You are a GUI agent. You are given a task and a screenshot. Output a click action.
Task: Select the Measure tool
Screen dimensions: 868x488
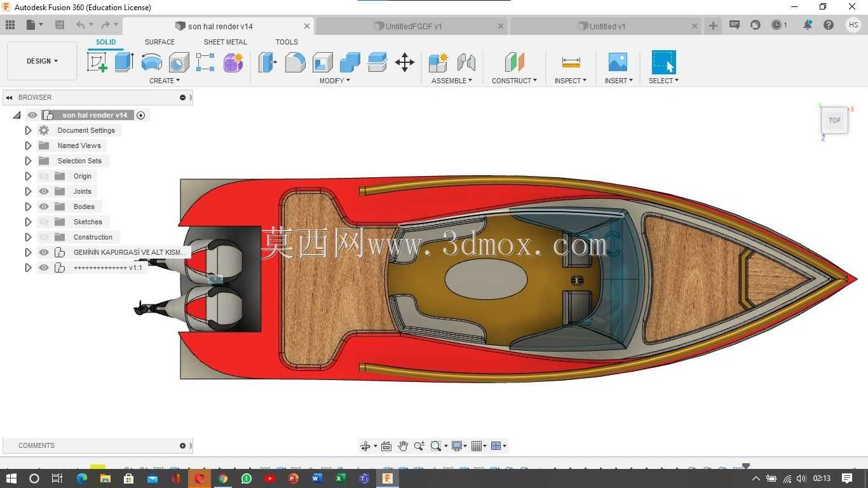pyautogui.click(x=571, y=62)
